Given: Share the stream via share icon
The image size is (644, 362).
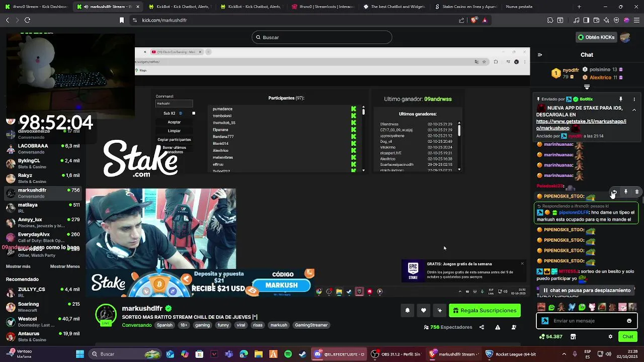Looking at the screenshot, I should pyautogui.click(x=481, y=327).
